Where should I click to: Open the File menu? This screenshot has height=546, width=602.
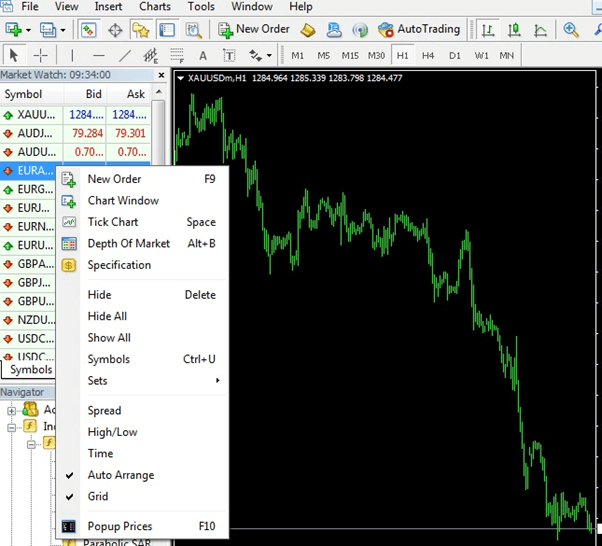(x=30, y=7)
